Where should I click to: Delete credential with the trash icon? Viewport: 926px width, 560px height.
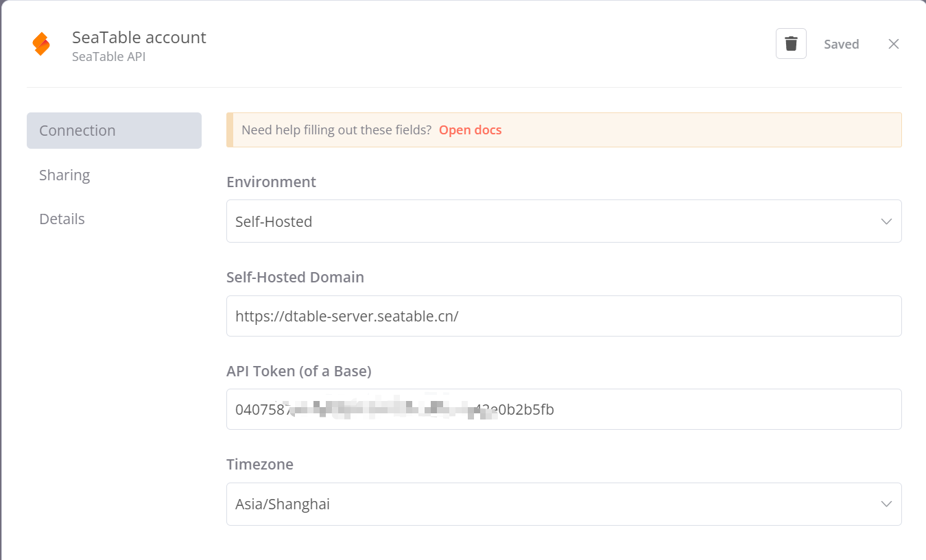(791, 44)
